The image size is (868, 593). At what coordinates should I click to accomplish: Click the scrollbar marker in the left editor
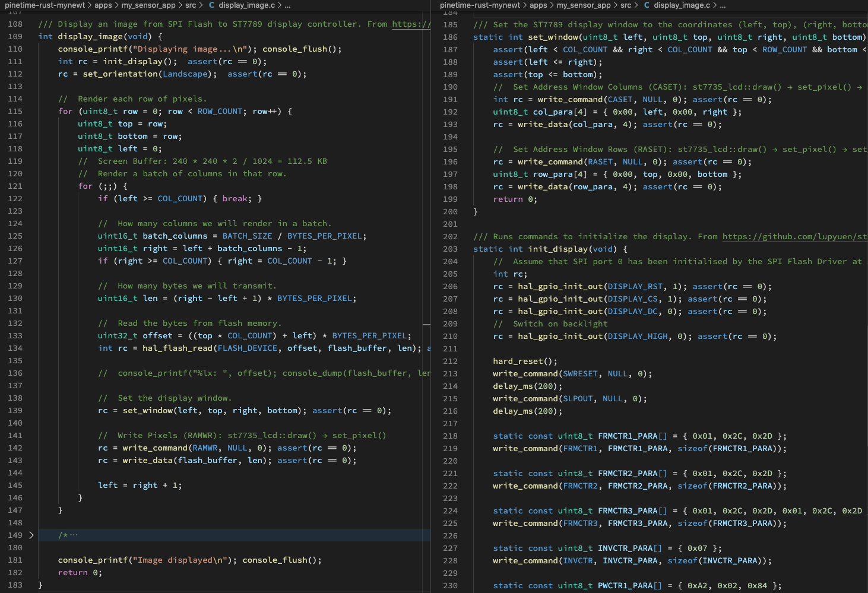[426, 325]
